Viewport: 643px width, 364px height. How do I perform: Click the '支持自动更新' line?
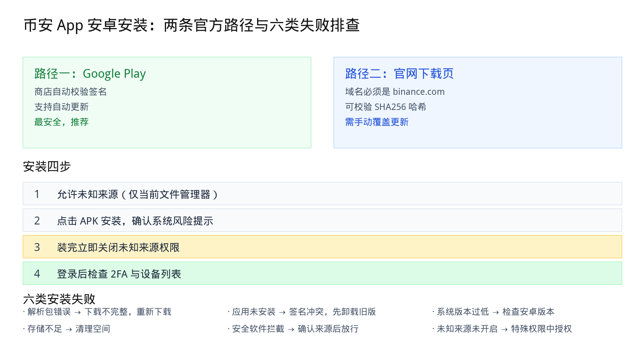pyautogui.click(x=61, y=107)
